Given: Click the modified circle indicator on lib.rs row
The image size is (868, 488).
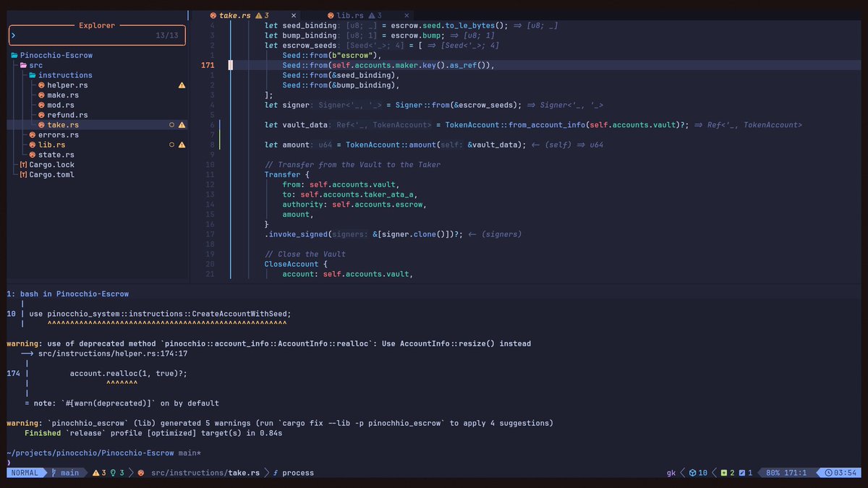Looking at the screenshot, I should (171, 145).
